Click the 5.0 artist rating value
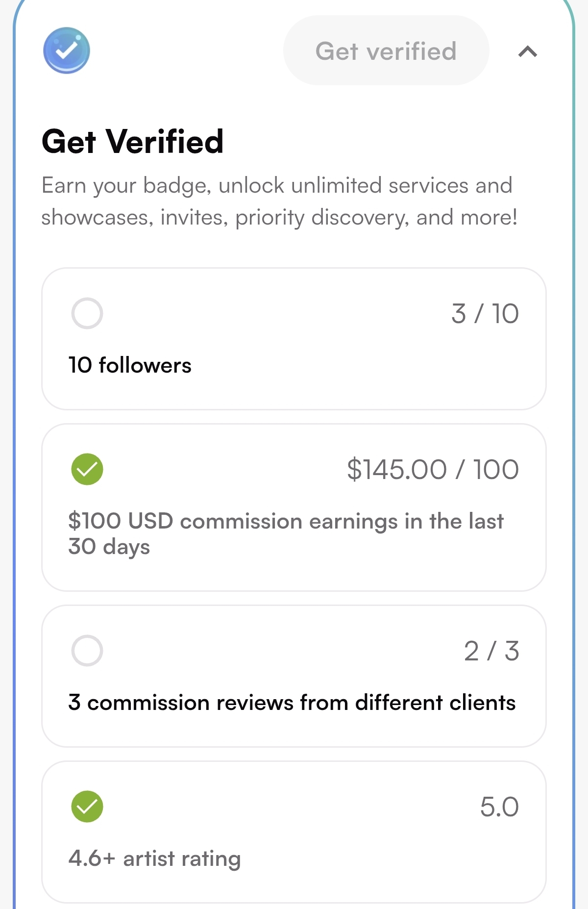This screenshot has height=909, width=588. (499, 807)
